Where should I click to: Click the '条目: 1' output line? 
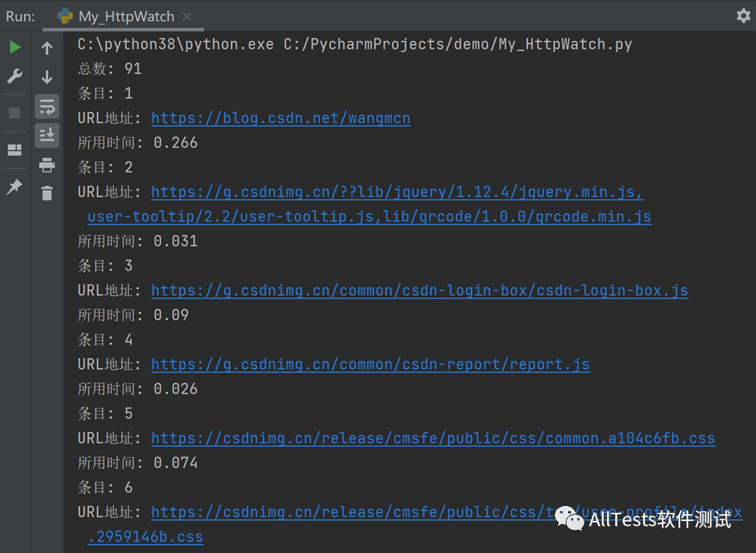coord(105,93)
